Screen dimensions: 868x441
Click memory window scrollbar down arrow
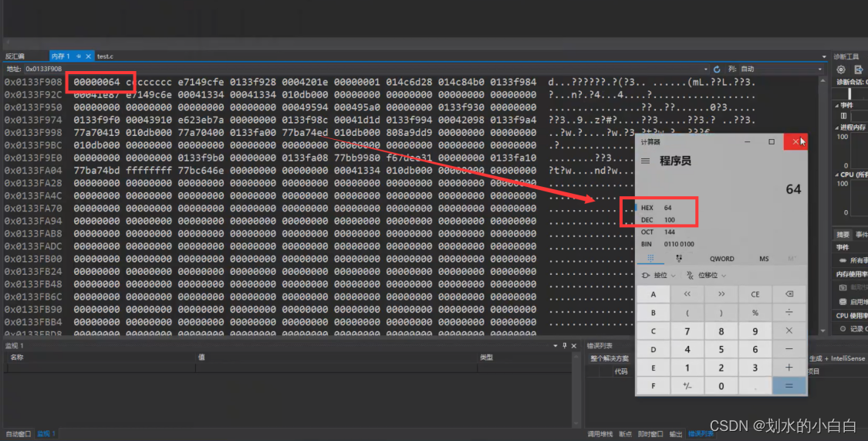pyautogui.click(x=823, y=331)
